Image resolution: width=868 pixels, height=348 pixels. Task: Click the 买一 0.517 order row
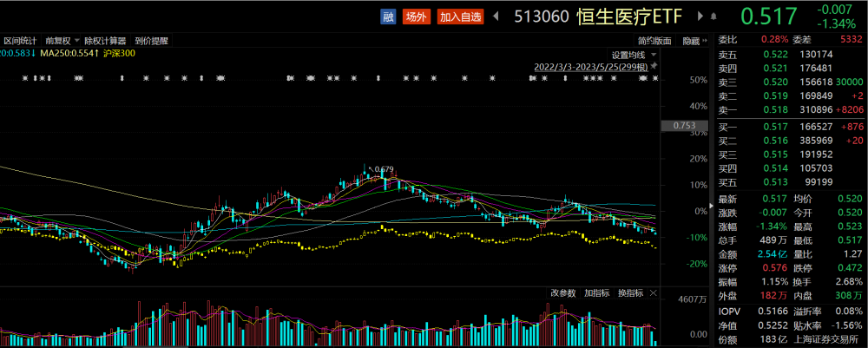click(791, 128)
